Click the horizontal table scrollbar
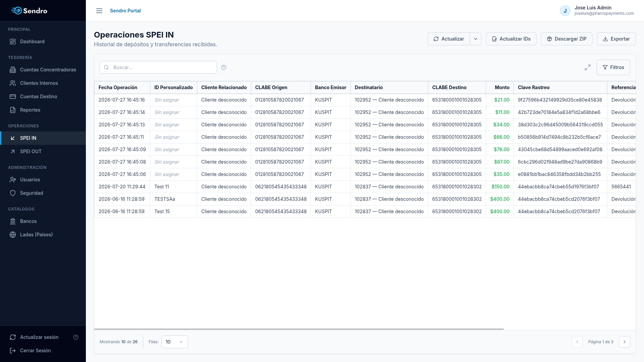 [x=299, y=329]
